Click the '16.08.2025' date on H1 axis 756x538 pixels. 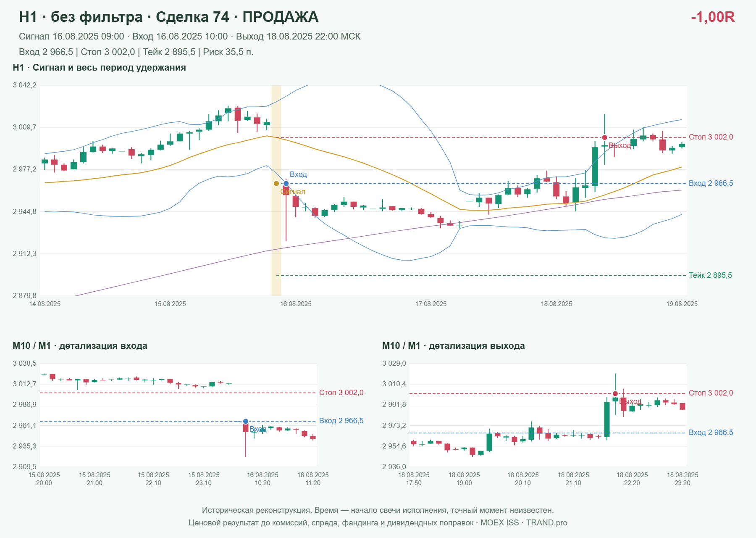(x=296, y=304)
